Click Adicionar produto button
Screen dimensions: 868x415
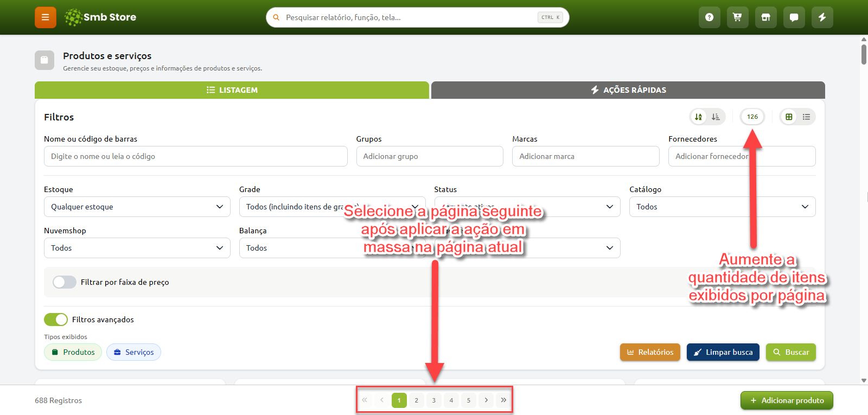787,400
